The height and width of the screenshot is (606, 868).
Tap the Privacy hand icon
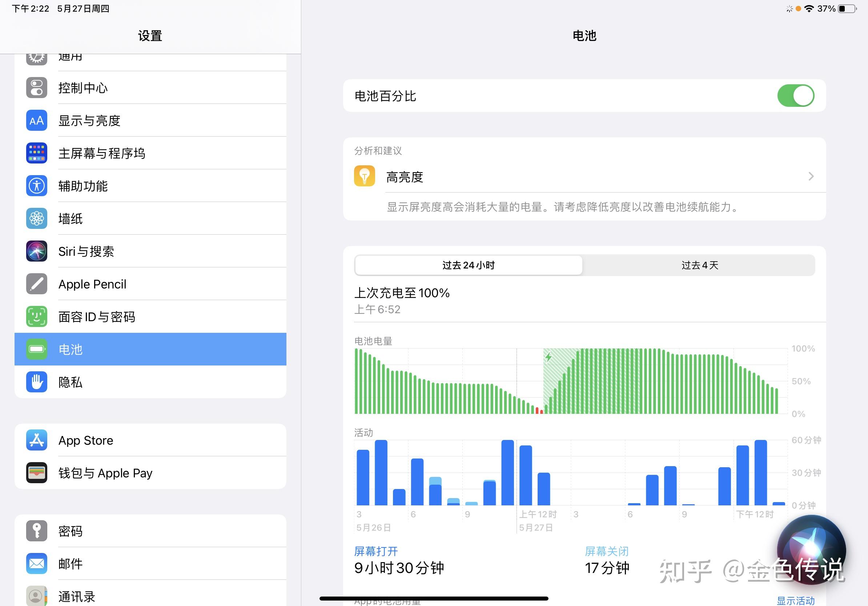point(37,382)
